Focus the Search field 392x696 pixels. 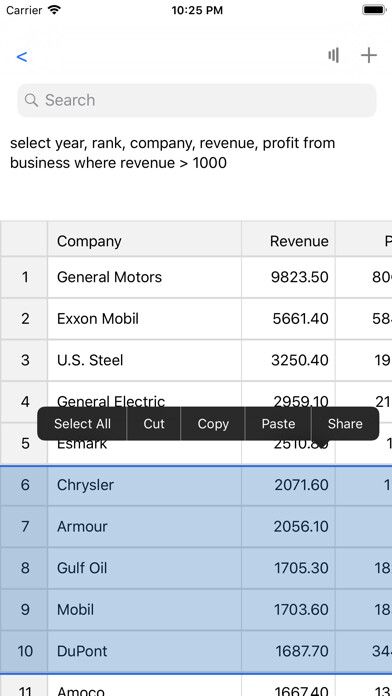[x=197, y=100]
